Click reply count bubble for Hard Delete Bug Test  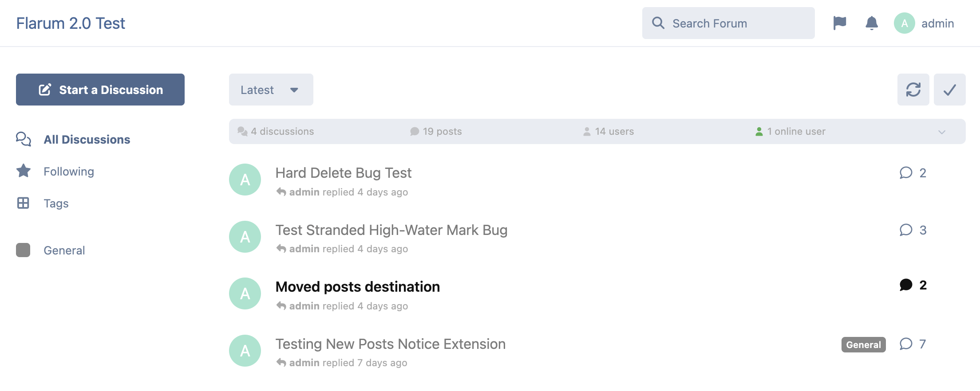tap(906, 173)
